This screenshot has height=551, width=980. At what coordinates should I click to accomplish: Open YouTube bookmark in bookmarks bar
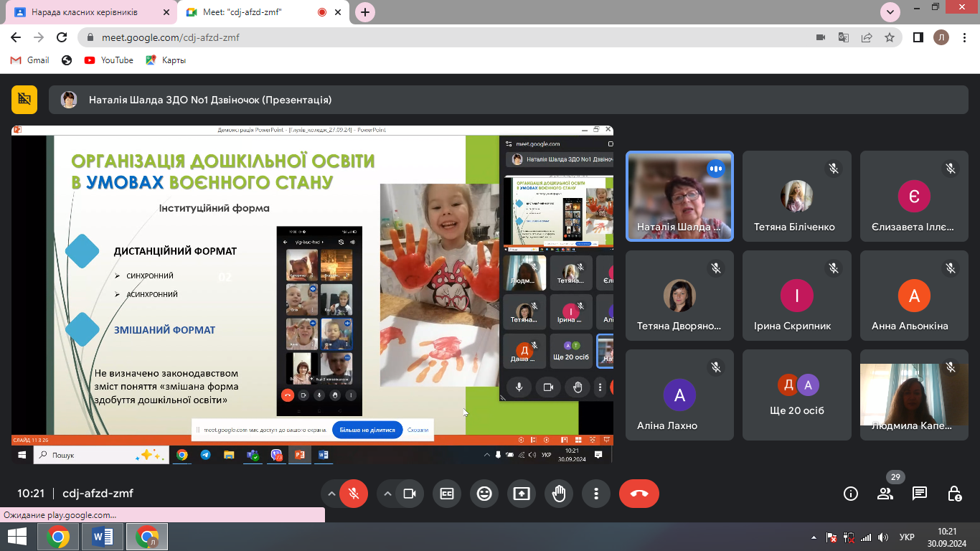[109, 60]
